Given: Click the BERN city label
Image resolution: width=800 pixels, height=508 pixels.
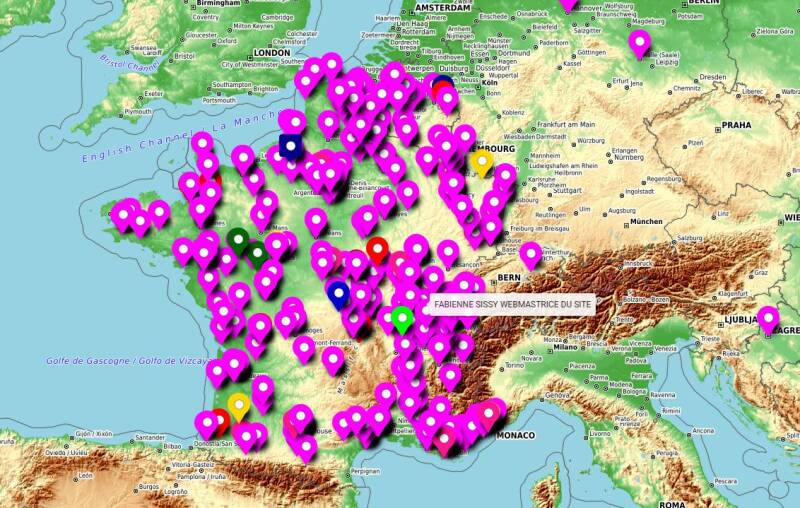Looking at the screenshot, I should point(509,277).
